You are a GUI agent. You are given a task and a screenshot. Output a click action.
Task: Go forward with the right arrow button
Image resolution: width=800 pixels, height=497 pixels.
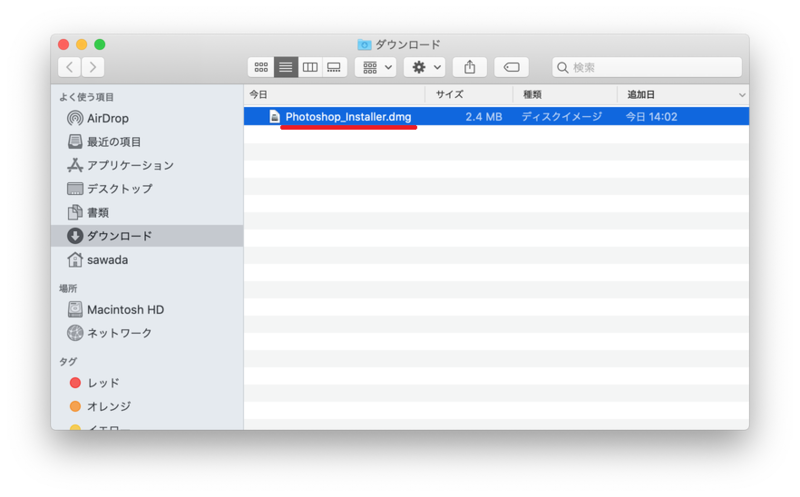point(93,67)
